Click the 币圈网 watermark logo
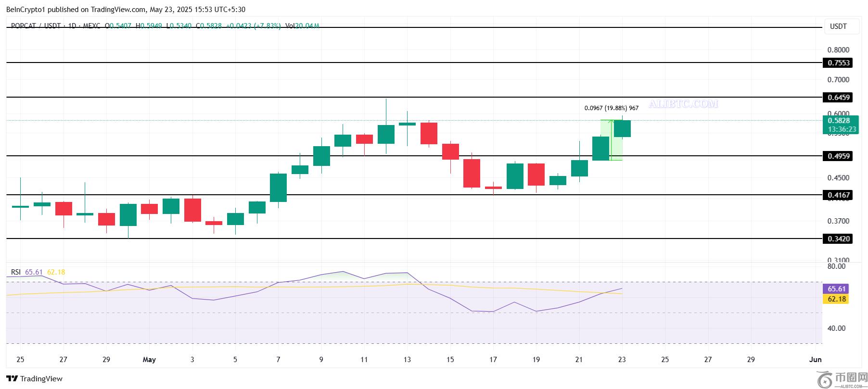This screenshot has height=389, width=868. click(842, 378)
